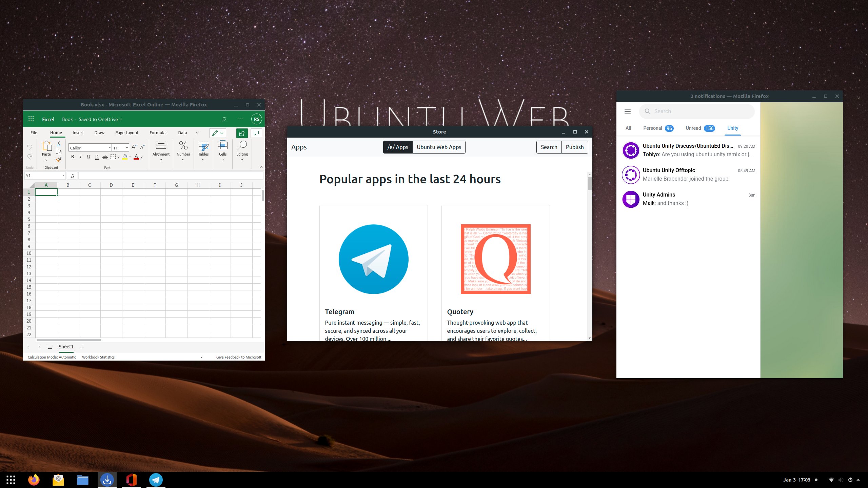This screenshot has height=488, width=868.
Task: Click the red Font Color swatch
Action: coord(136,157)
